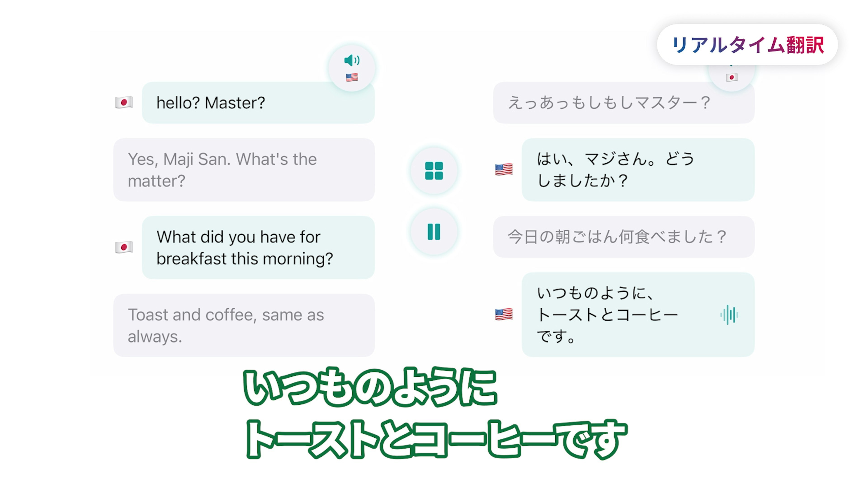Viewport: 868px width, 488px height.
Task: Click the 'リアルタイム翻訳' label badge
Action: click(747, 45)
